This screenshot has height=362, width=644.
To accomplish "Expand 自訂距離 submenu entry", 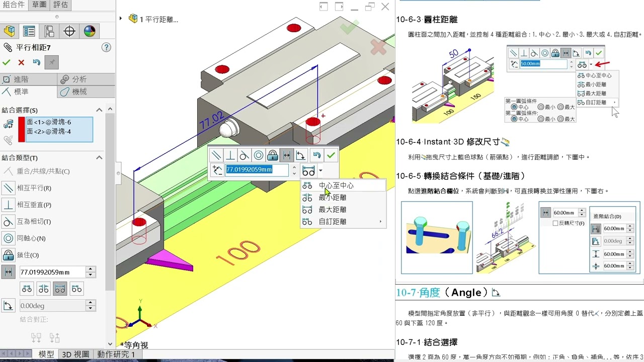I will point(343,222).
